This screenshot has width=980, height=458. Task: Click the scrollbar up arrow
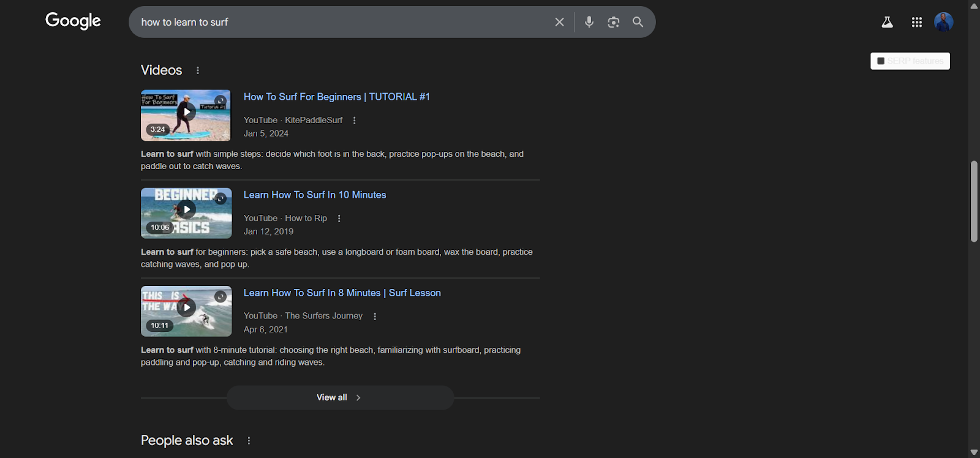(974, 6)
